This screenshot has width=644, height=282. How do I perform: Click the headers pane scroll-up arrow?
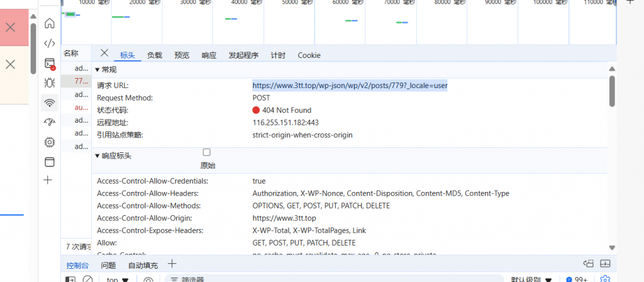(x=612, y=69)
